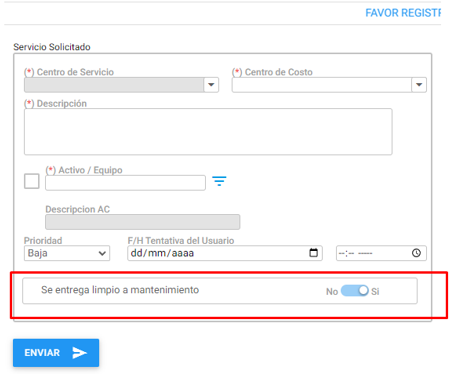Click the filter icon beside Activo / Equipo
460x377 pixels.
(x=219, y=181)
